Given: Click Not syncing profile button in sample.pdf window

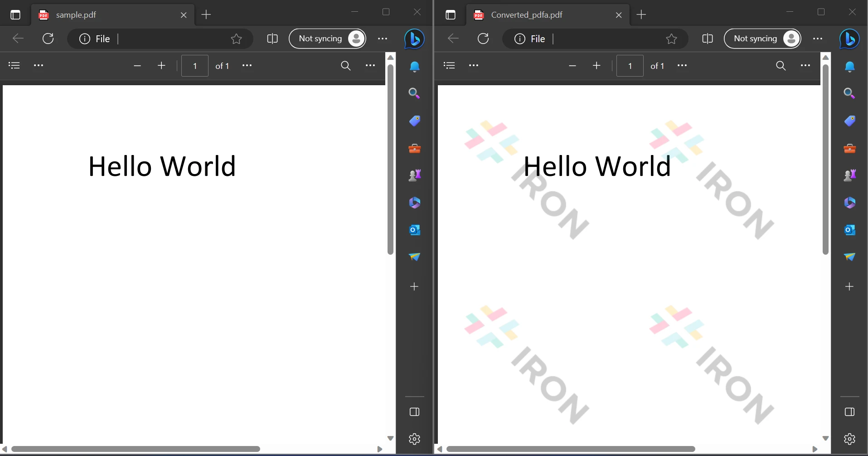Looking at the screenshot, I should click(x=327, y=39).
